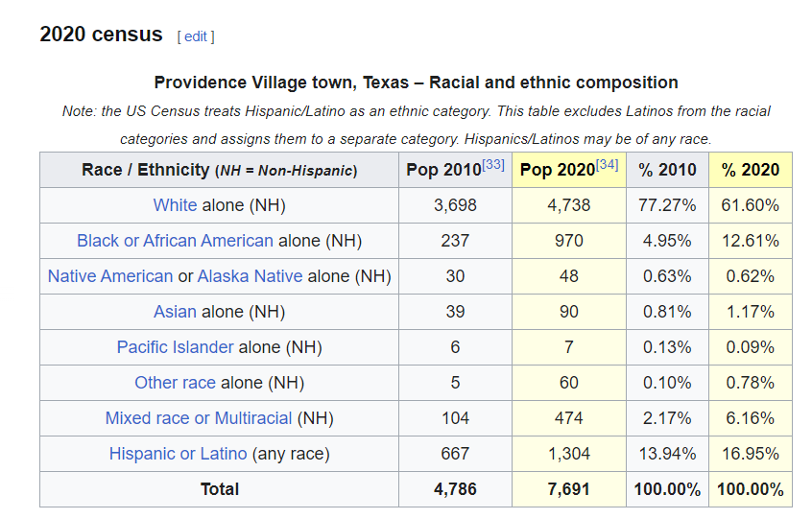Open the Native American link
Viewport: 812px width, 519px height.
pos(110,275)
